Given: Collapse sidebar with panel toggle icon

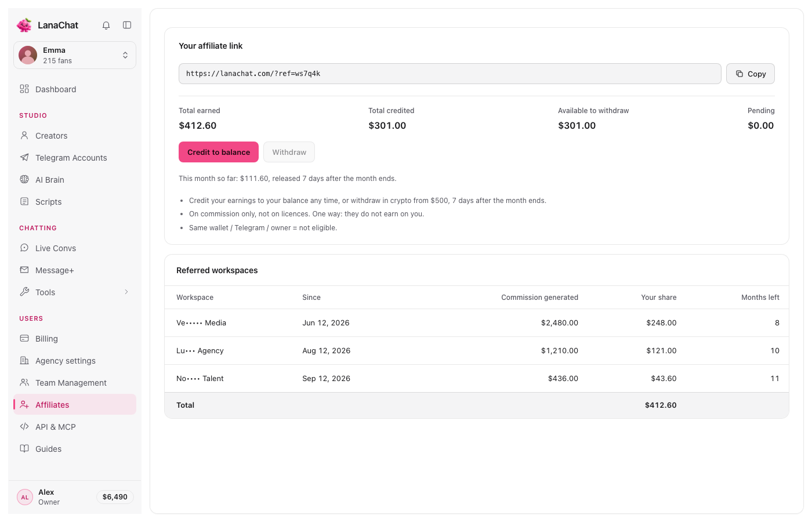Looking at the screenshot, I should coord(127,25).
